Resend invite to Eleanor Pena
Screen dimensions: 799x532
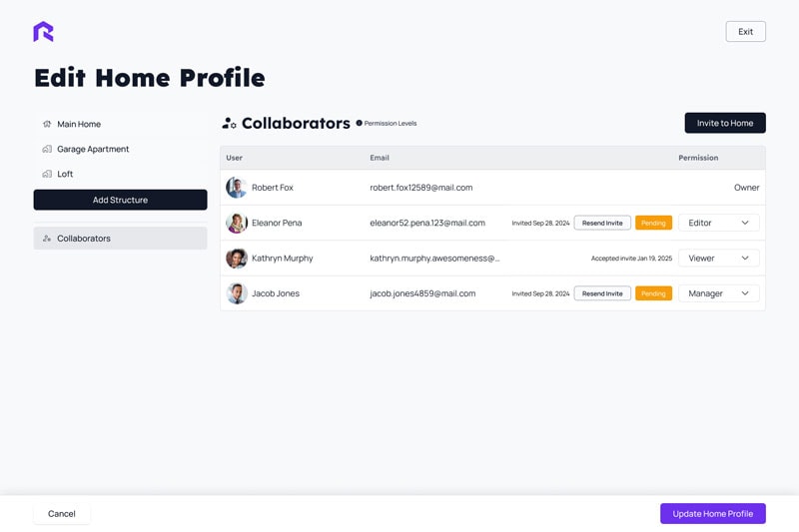[602, 223]
